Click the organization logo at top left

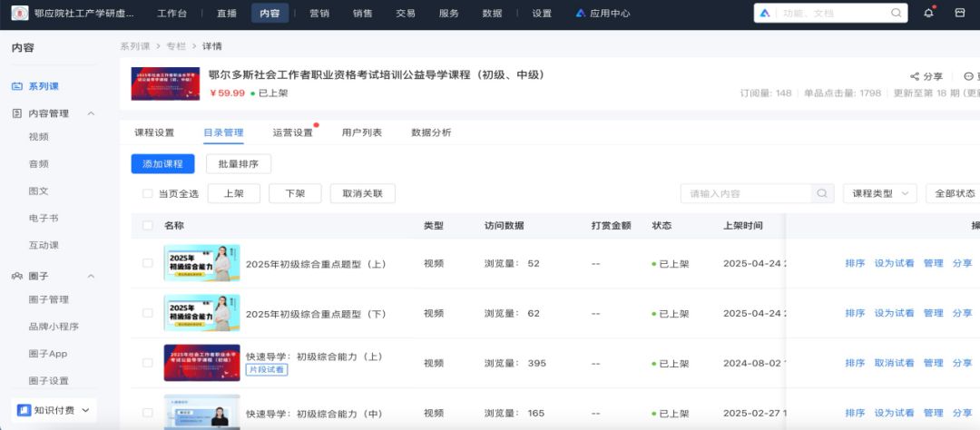click(19, 14)
